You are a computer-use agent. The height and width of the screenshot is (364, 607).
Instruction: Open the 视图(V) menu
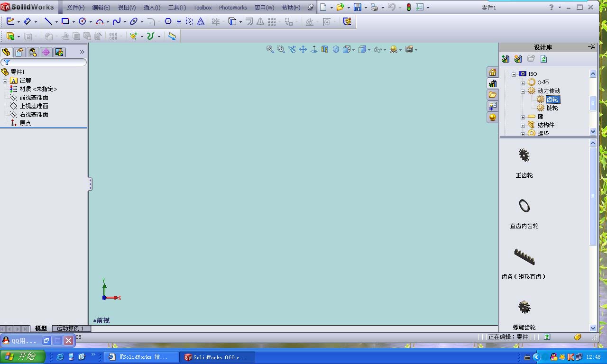click(127, 8)
